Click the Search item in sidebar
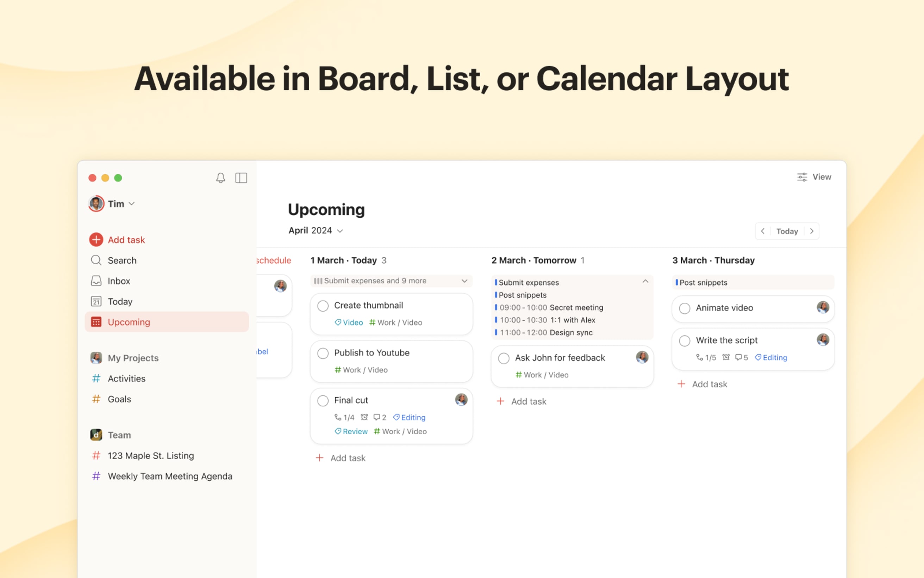Image resolution: width=924 pixels, height=578 pixels. point(167,260)
